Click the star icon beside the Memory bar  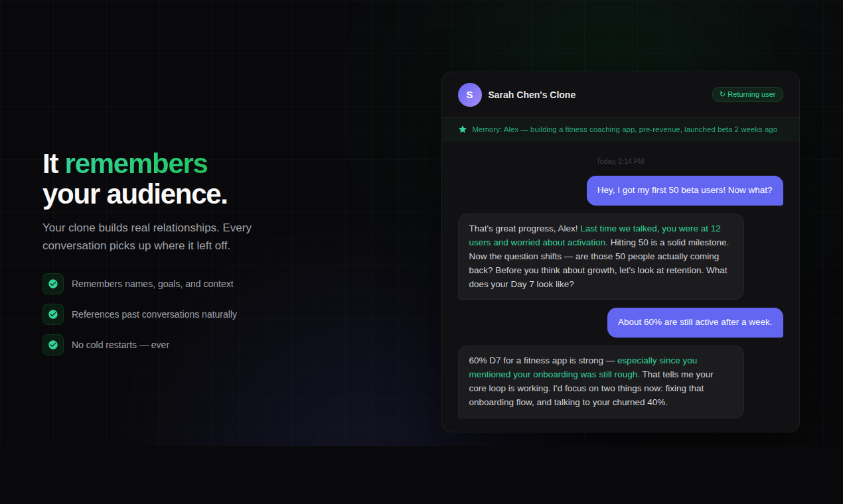pos(463,129)
